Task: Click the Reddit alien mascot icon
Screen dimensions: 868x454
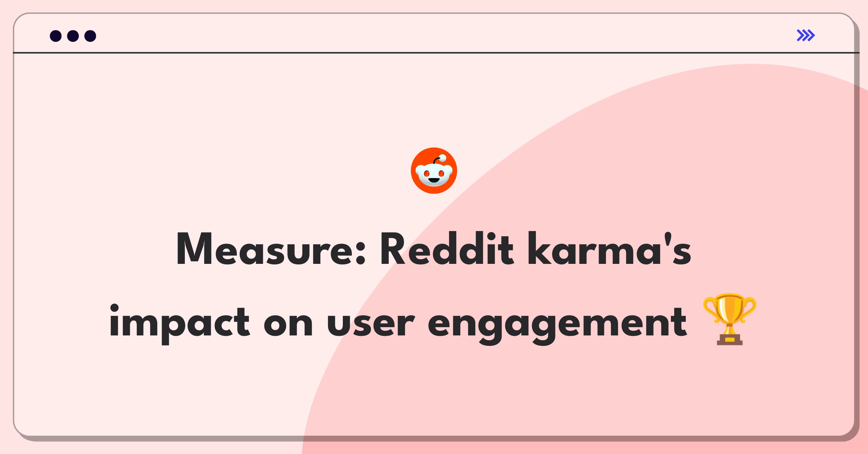Action: pos(434,170)
